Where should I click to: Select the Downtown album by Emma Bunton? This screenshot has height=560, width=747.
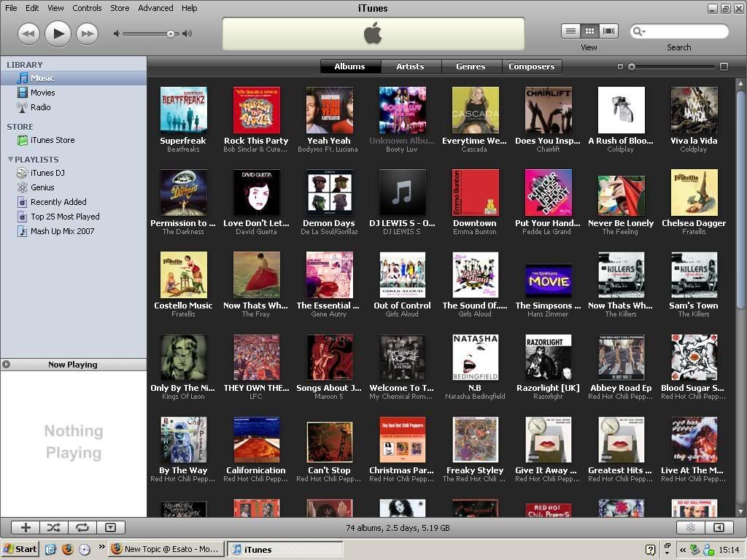(x=475, y=192)
